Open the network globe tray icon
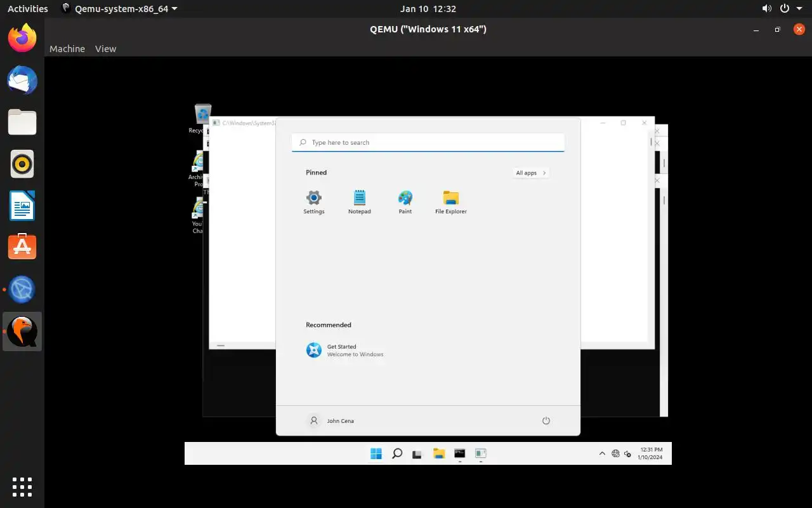Screen dimensions: 812x508 tap(615, 453)
